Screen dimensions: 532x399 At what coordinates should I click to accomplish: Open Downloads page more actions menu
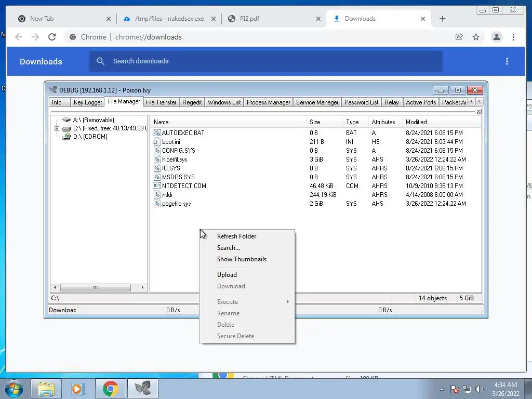(507, 61)
